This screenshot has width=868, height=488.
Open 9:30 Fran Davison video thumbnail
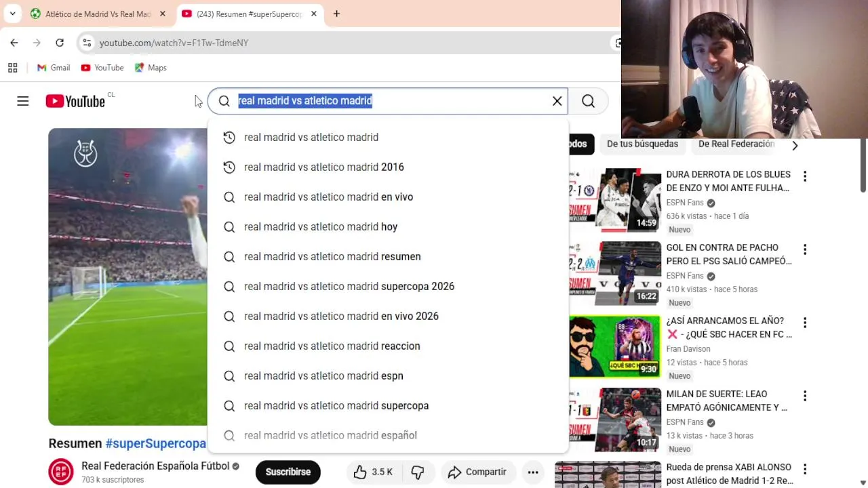615,346
